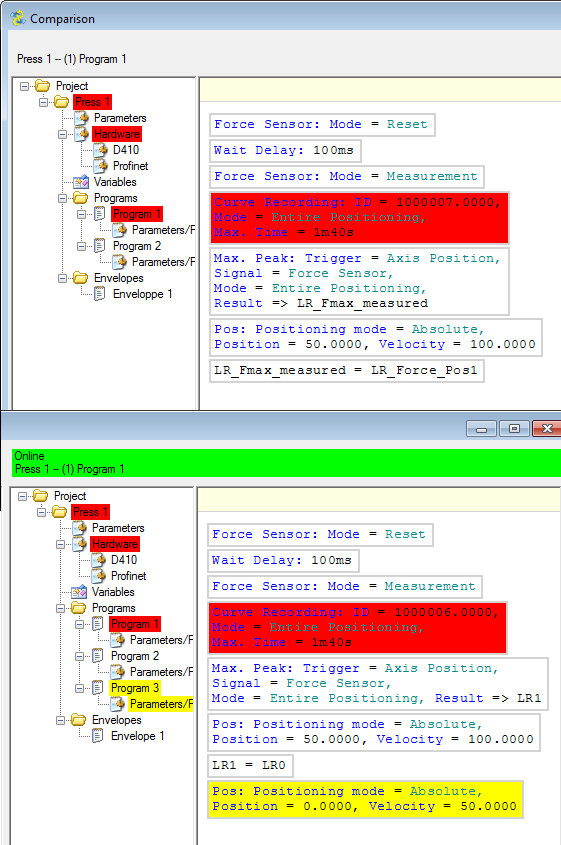
Task: Collapse Programs node in upper tree
Action: 63,198
